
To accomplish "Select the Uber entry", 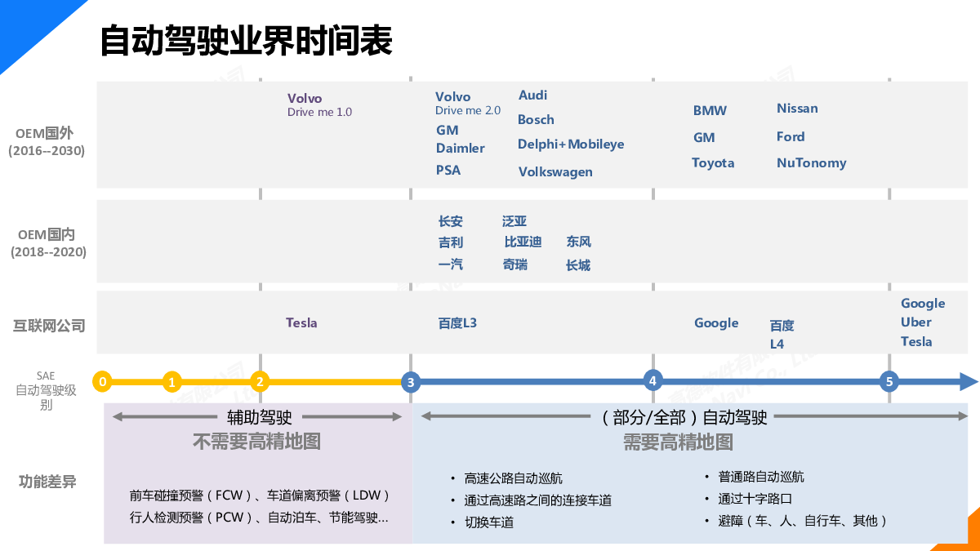I will click(916, 322).
